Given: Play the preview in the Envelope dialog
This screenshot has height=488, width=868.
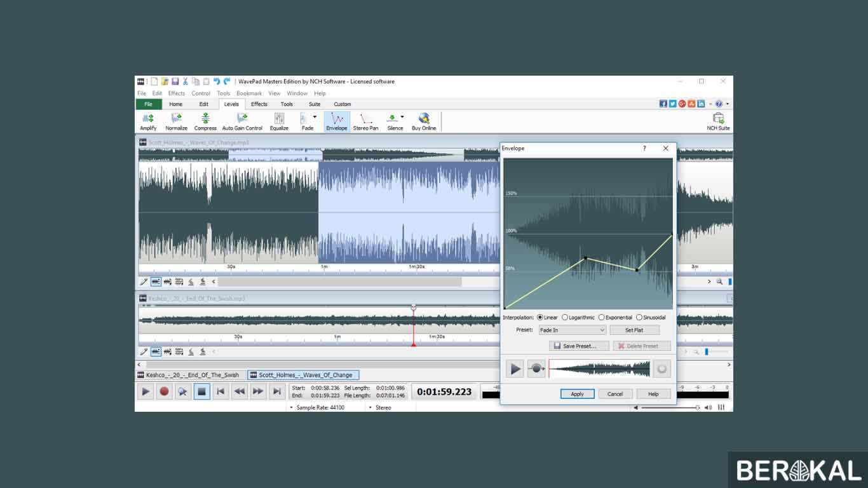Looking at the screenshot, I should (515, 369).
